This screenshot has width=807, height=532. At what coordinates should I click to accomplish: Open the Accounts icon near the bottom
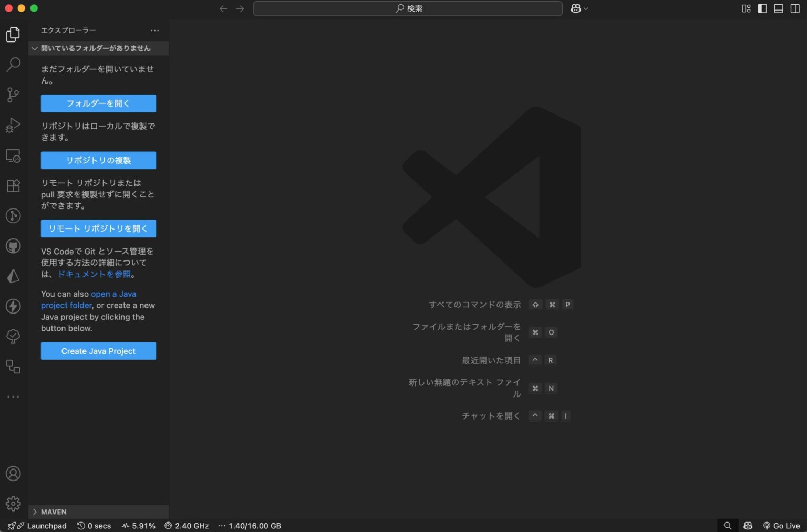[13, 473]
